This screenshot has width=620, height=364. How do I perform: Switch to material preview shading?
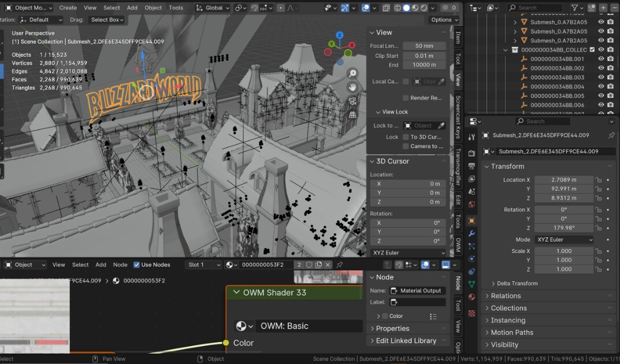pyautogui.click(x=415, y=8)
